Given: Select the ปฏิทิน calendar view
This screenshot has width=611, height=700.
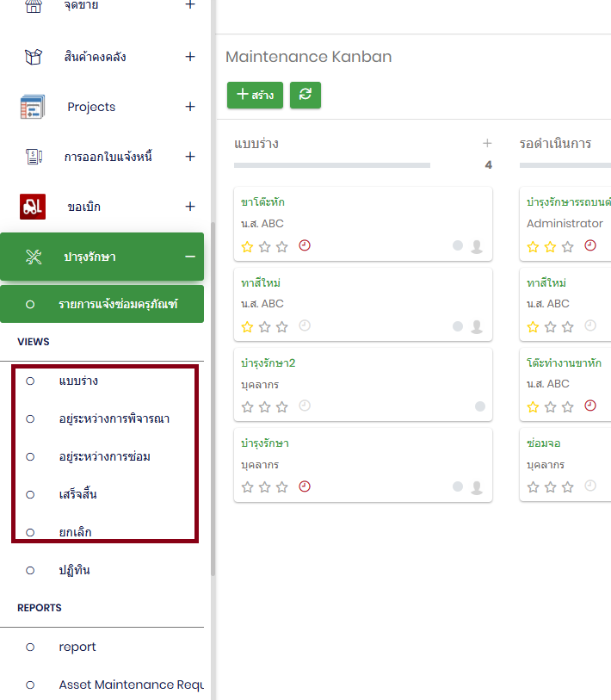Looking at the screenshot, I should tap(74, 570).
